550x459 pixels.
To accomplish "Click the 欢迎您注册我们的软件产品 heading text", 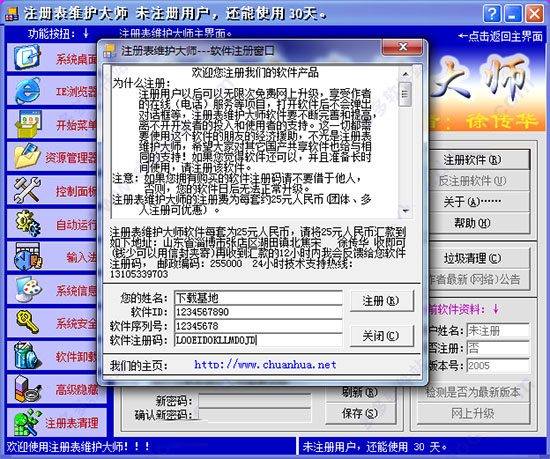I will tap(255, 73).
